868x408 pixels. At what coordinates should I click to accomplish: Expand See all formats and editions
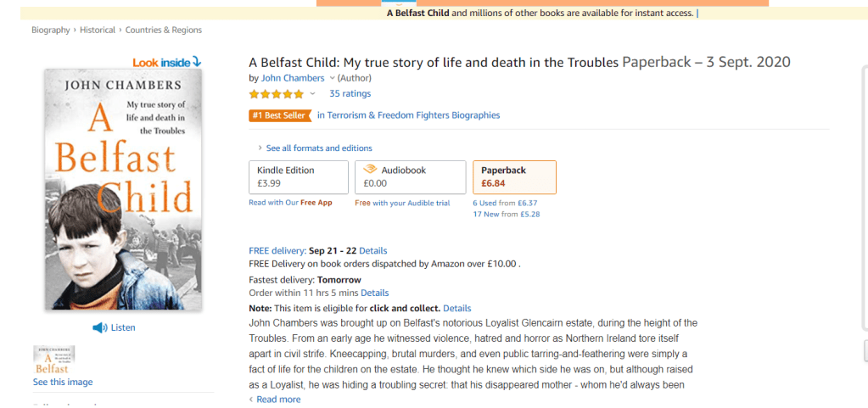click(314, 148)
